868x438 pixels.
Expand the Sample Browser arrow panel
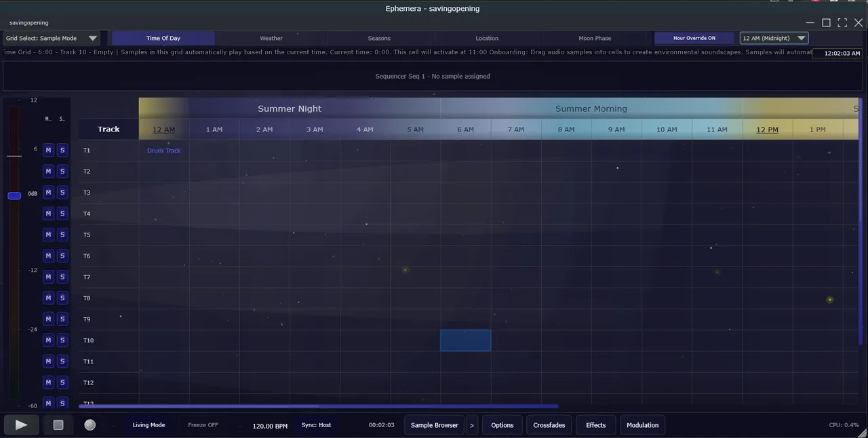click(x=471, y=425)
